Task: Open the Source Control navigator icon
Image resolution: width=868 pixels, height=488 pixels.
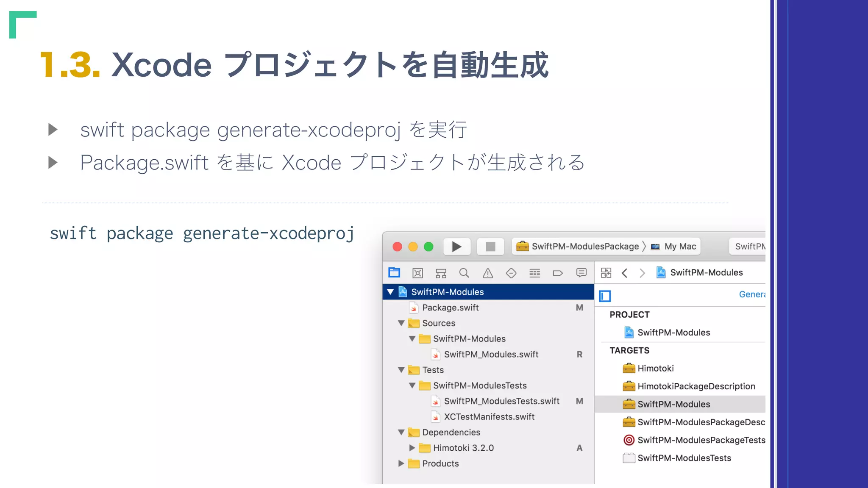Action: pyautogui.click(x=417, y=273)
